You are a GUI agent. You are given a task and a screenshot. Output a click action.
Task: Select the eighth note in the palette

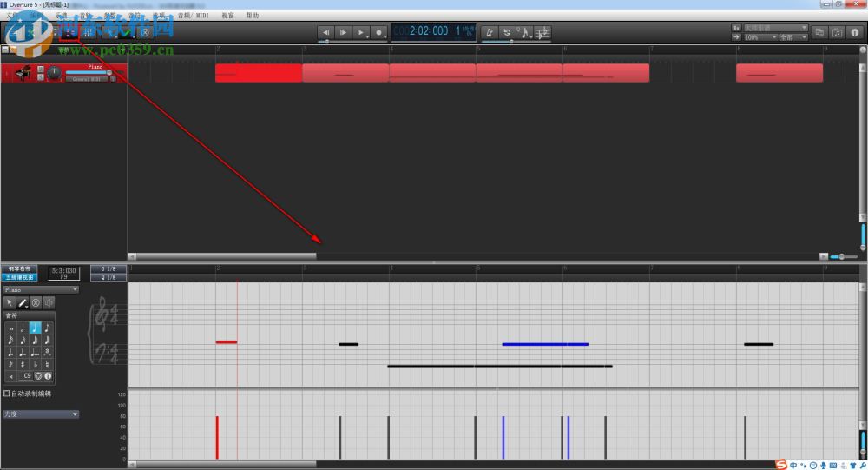click(x=47, y=328)
